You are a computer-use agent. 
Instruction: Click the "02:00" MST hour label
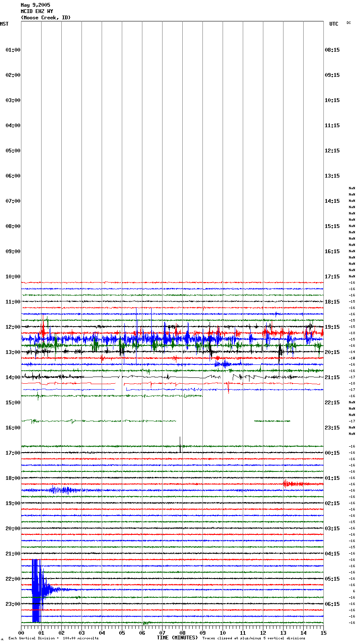tap(13, 75)
